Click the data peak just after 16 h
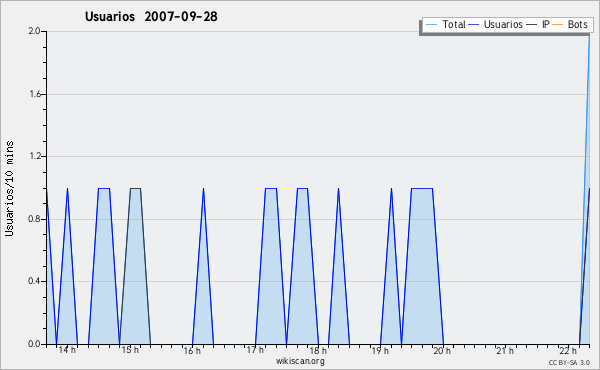 pyautogui.click(x=203, y=266)
